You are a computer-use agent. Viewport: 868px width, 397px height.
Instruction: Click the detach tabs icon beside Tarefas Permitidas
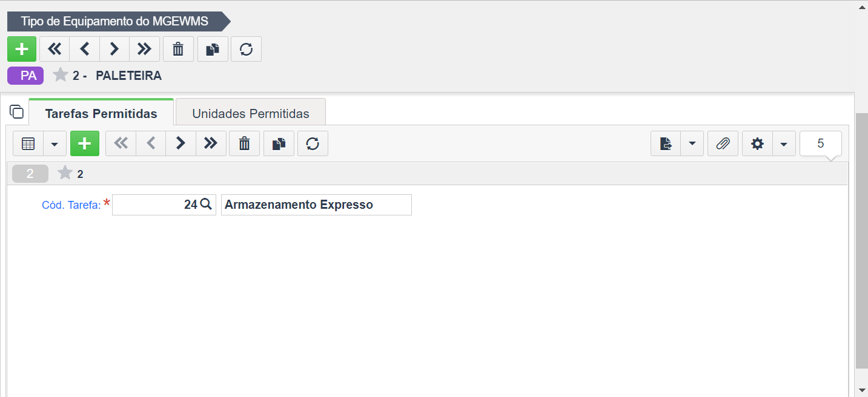pos(17,111)
